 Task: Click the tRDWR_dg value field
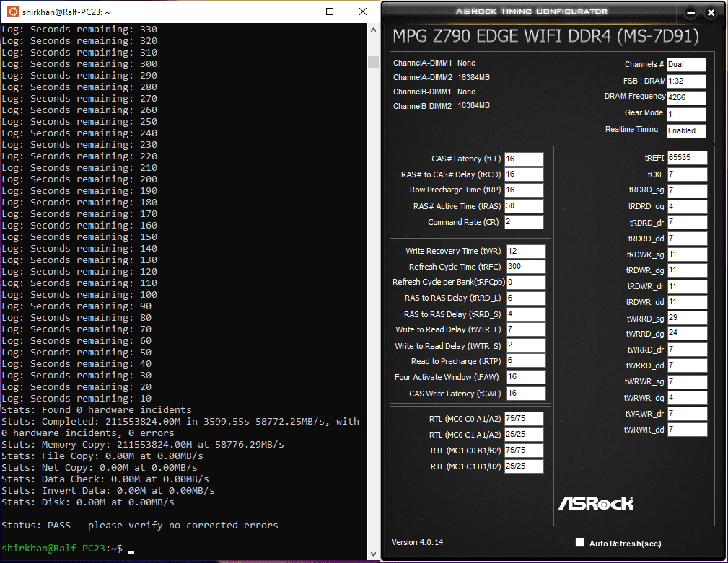click(x=688, y=270)
